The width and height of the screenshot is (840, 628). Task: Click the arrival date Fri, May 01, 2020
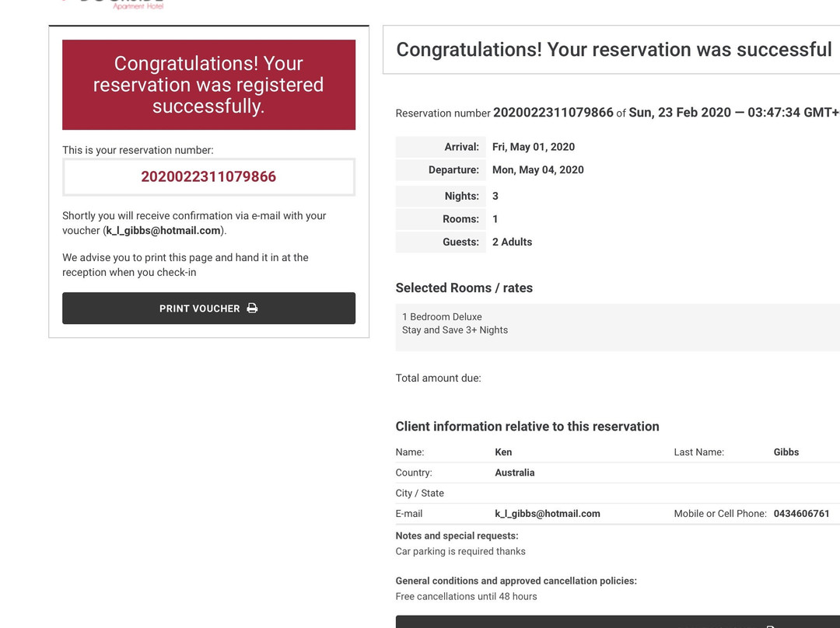534,147
